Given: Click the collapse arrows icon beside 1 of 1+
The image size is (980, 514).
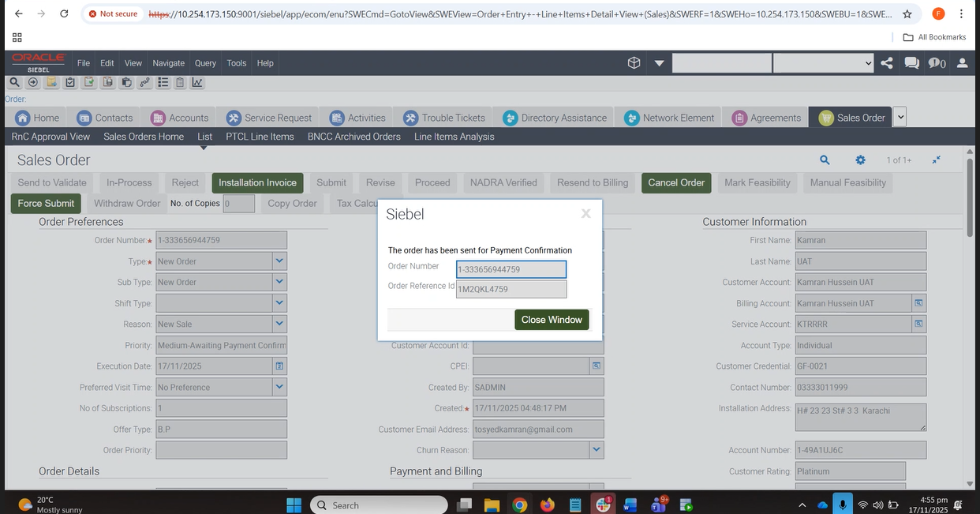Looking at the screenshot, I should coord(936,160).
